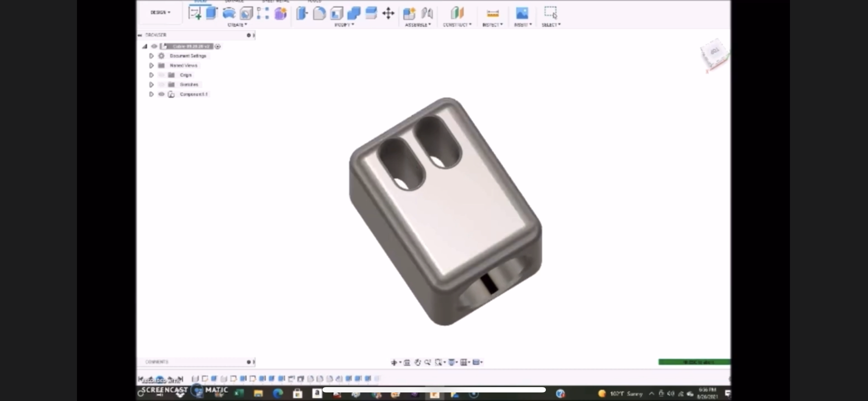Click the Measure ruler icon
Viewport: 868px width, 401px height.
492,14
